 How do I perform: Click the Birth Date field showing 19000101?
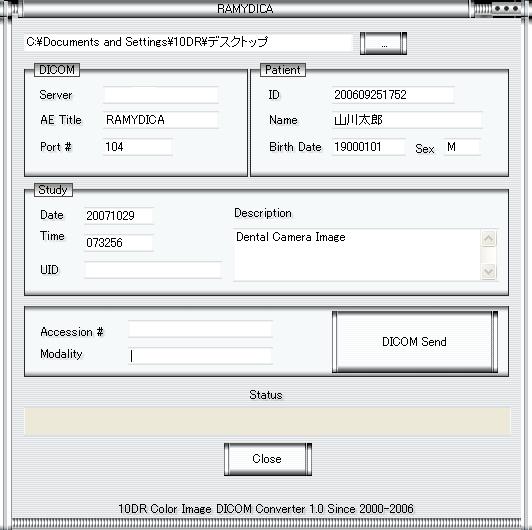(368, 147)
